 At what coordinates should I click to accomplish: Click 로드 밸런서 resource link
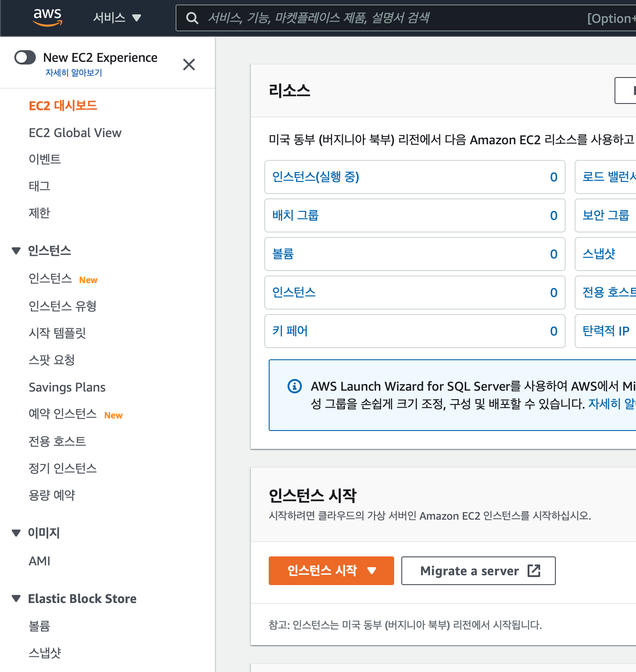pyautogui.click(x=609, y=177)
